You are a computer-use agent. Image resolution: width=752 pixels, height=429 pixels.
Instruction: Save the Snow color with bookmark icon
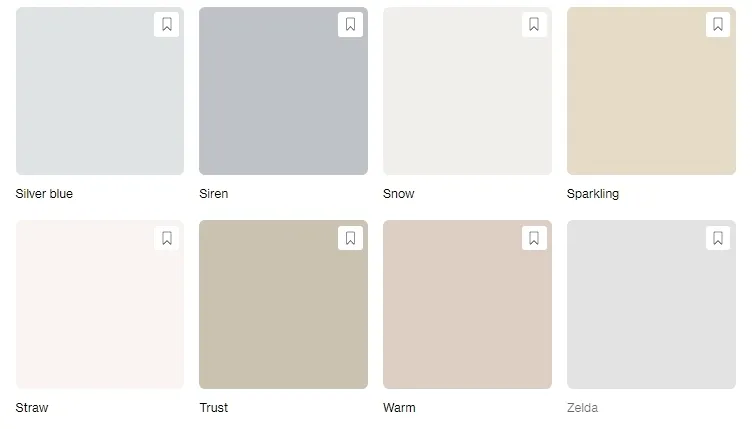point(534,24)
